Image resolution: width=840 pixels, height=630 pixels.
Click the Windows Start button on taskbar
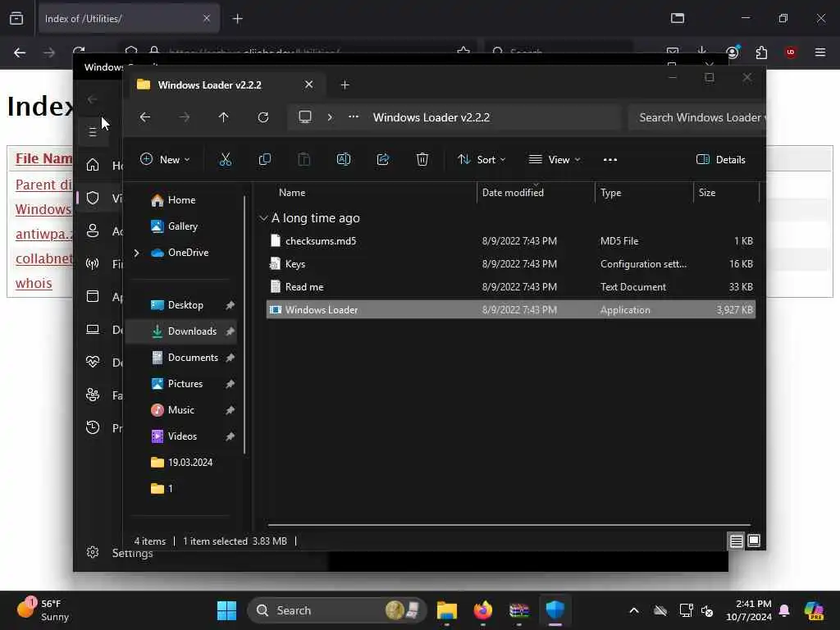(226, 610)
